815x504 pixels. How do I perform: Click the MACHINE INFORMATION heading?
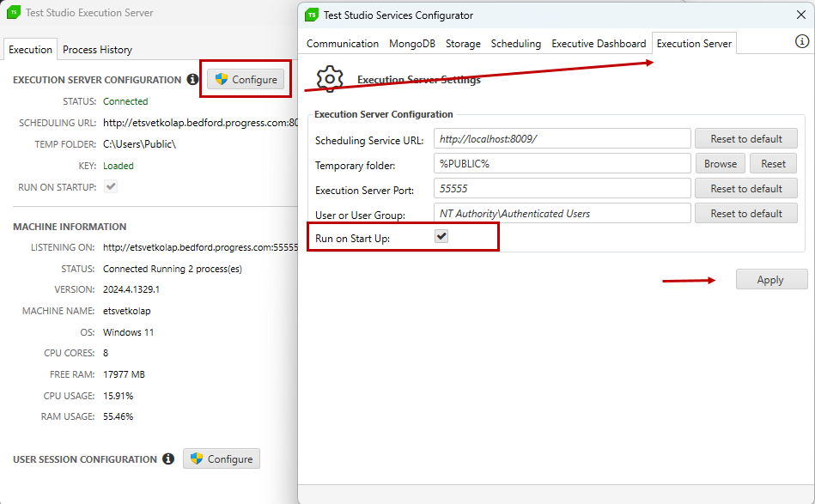(x=70, y=227)
